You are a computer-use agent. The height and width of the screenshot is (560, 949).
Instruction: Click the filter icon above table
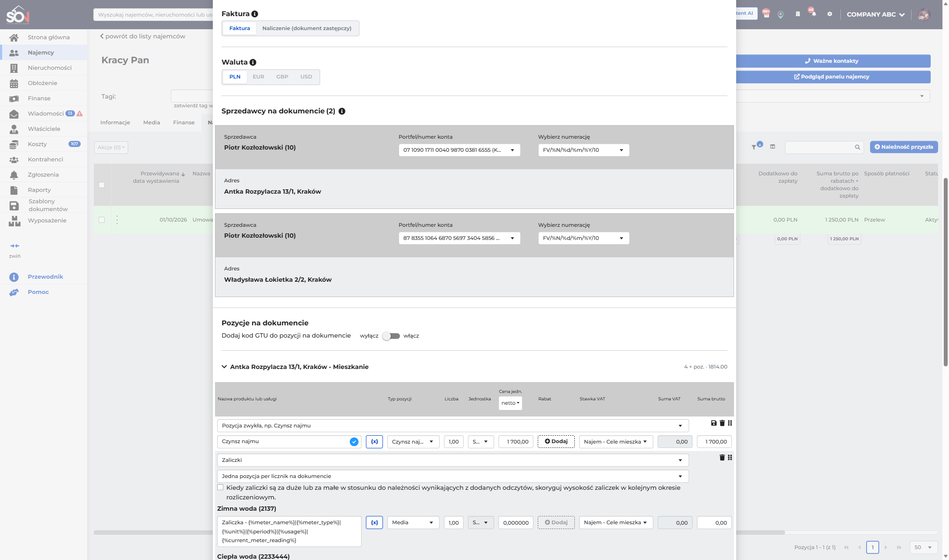(x=754, y=147)
